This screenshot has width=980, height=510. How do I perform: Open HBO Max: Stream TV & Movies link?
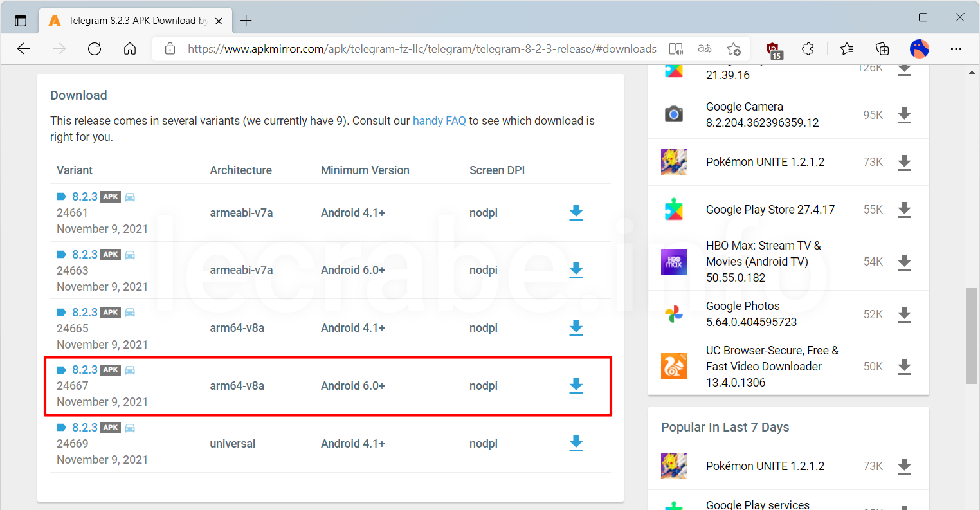coord(763,262)
